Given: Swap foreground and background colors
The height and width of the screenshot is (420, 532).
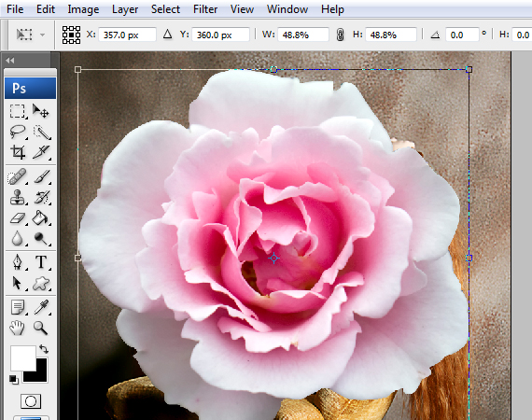Looking at the screenshot, I should (x=44, y=349).
